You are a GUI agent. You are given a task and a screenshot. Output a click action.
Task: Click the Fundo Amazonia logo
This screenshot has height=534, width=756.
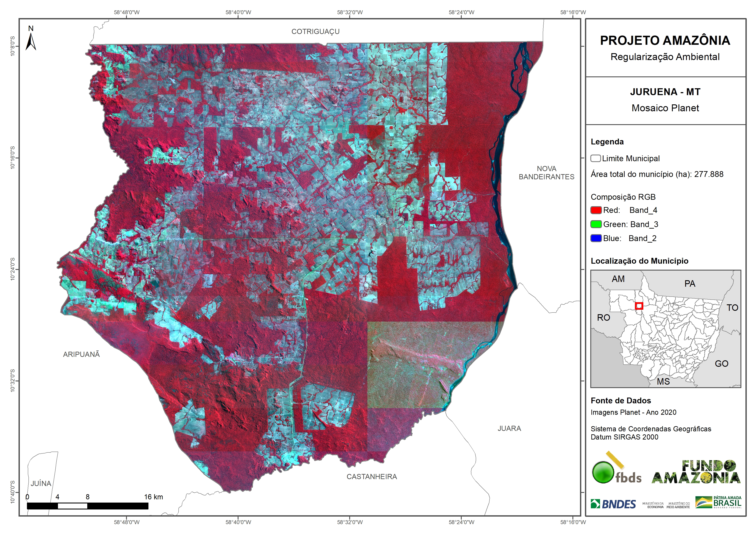(696, 472)
